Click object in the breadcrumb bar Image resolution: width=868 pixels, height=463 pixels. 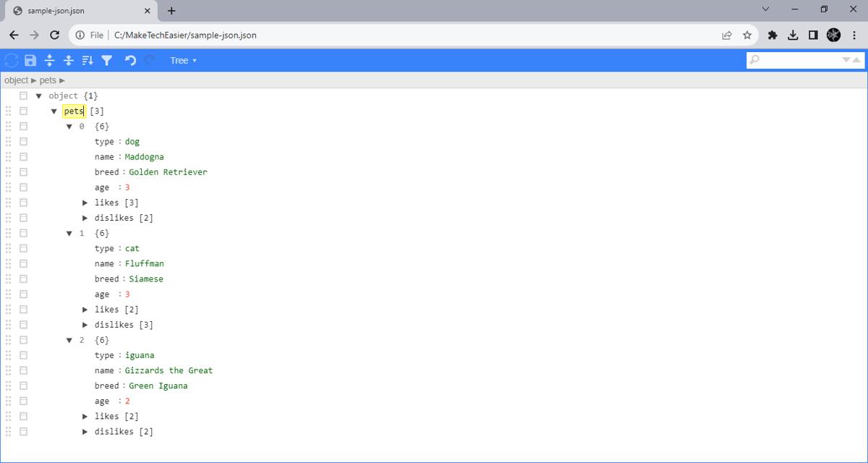(x=16, y=80)
